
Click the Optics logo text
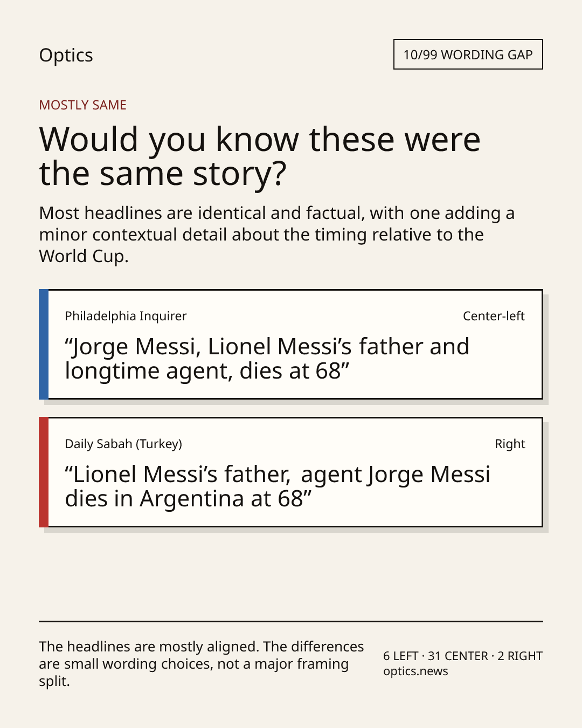coord(66,56)
